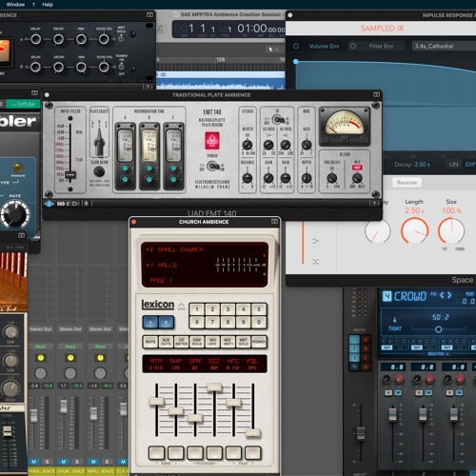Click the UAD logo icon in EMT 140 toolbar

(50, 204)
